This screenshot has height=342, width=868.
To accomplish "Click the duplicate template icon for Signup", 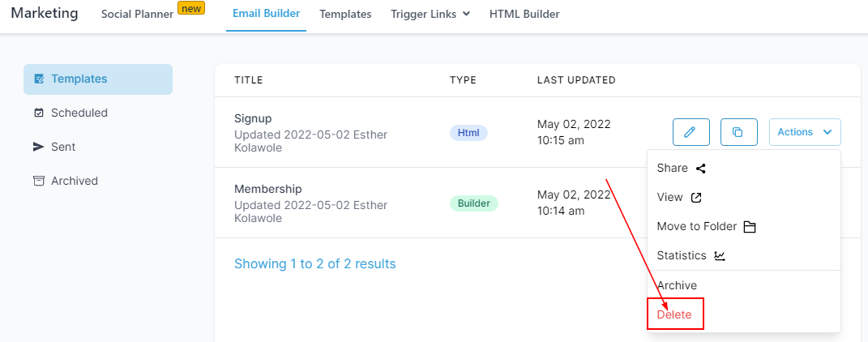I will 738,132.
